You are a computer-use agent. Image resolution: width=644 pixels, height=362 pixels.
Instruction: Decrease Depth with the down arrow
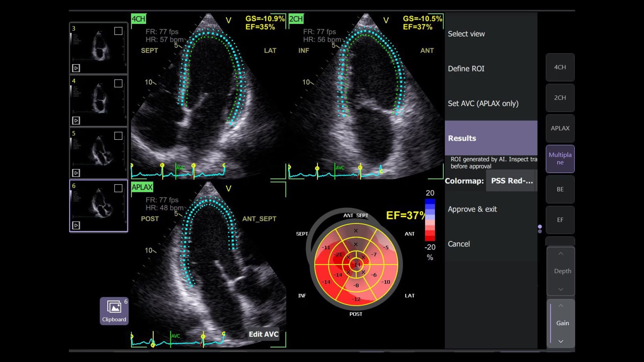pyautogui.click(x=561, y=289)
